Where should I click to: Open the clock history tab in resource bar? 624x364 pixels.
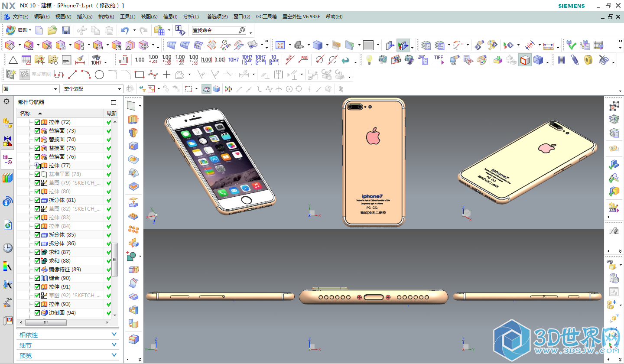7,248
